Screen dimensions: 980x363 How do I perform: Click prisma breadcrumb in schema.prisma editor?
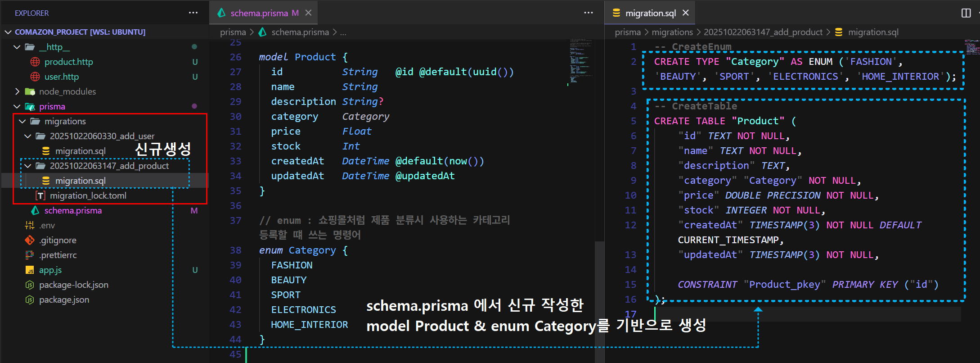coord(233,32)
